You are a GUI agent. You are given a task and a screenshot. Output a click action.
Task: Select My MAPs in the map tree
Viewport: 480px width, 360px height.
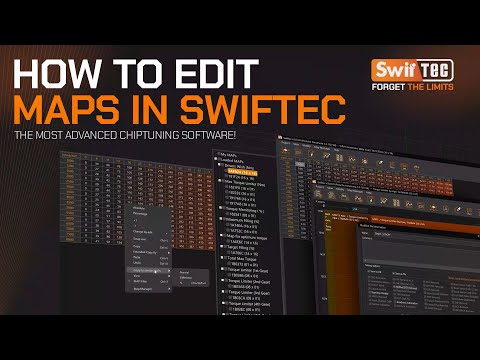pos(229,155)
